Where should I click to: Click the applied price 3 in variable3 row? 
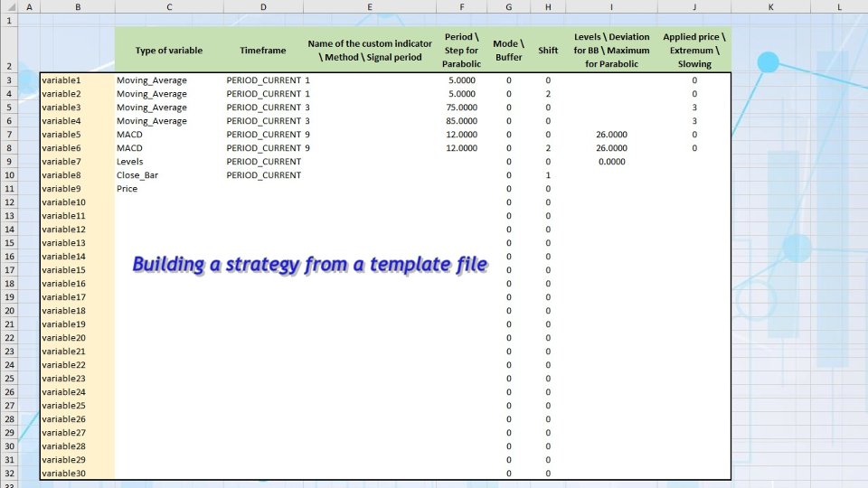point(694,108)
